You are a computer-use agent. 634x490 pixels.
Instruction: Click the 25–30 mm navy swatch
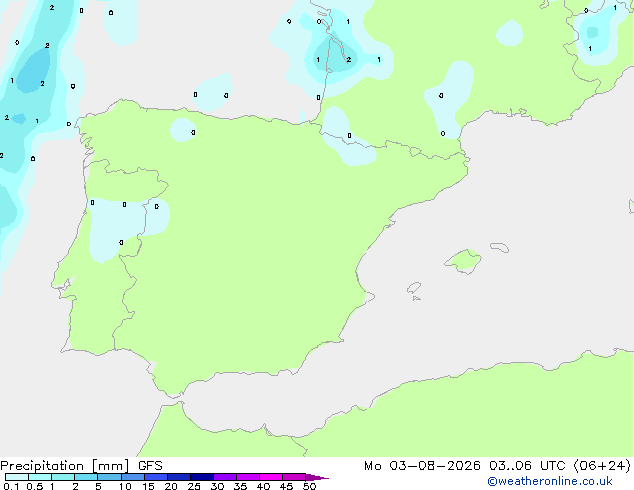[x=201, y=477]
